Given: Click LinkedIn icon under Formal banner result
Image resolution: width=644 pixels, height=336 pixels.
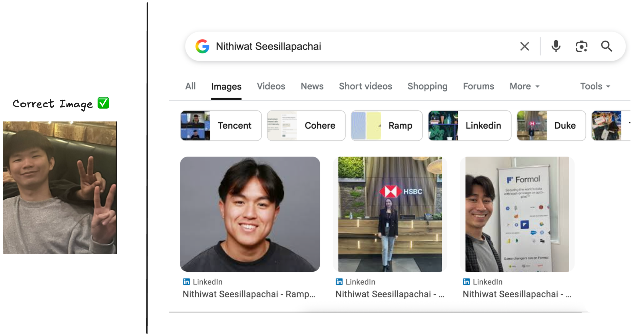Looking at the screenshot, I should [x=466, y=282].
